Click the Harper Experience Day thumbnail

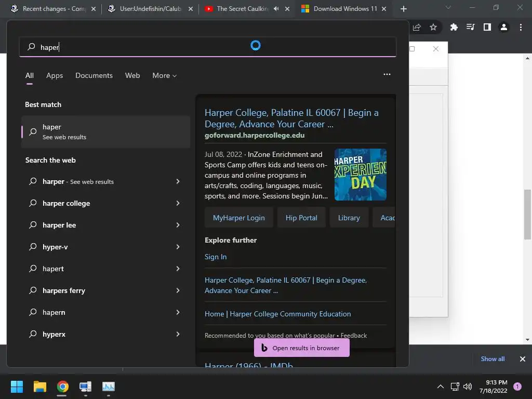click(361, 175)
